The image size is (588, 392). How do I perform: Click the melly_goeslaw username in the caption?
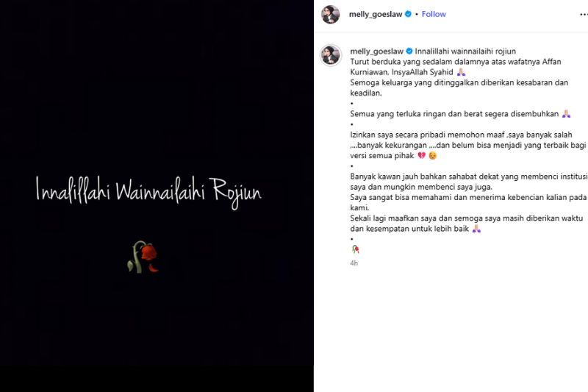[376, 51]
